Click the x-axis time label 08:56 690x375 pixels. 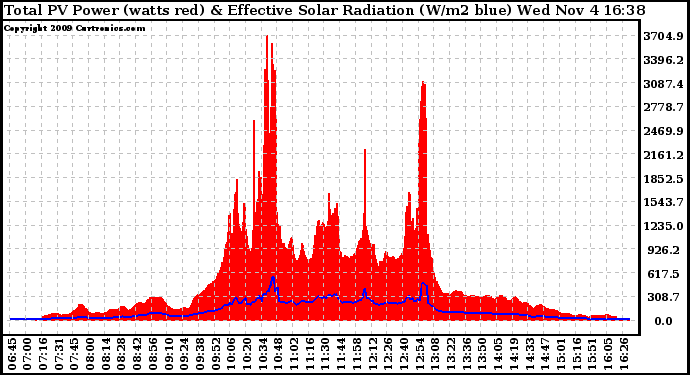[x=153, y=354]
